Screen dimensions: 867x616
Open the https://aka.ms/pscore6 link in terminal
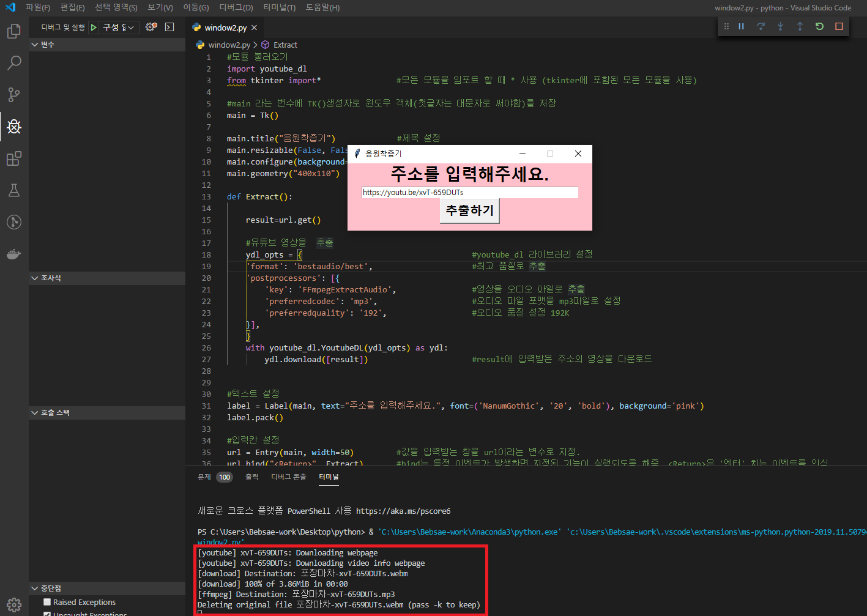[x=403, y=511]
